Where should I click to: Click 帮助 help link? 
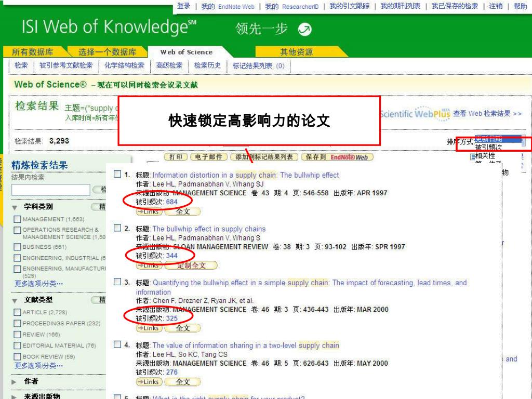pyautogui.click(x=520, y=6)
